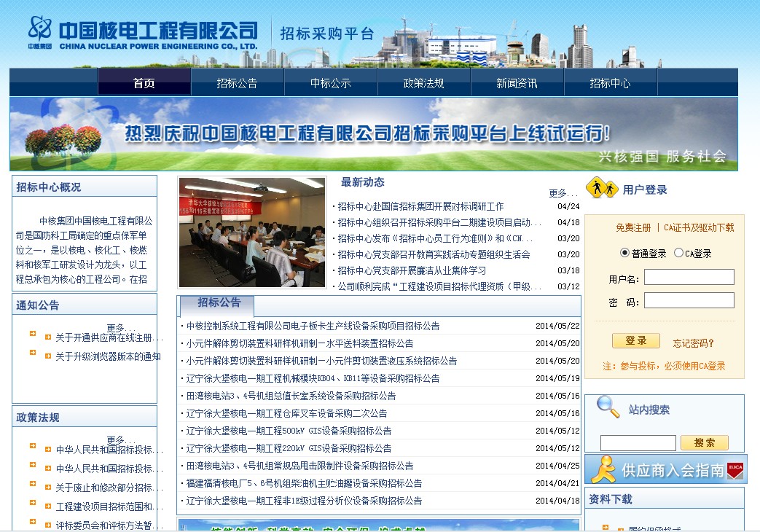Open news 招标中心组织召开招标采购平台二期建设项目启动...

click(x=439, y=222)
